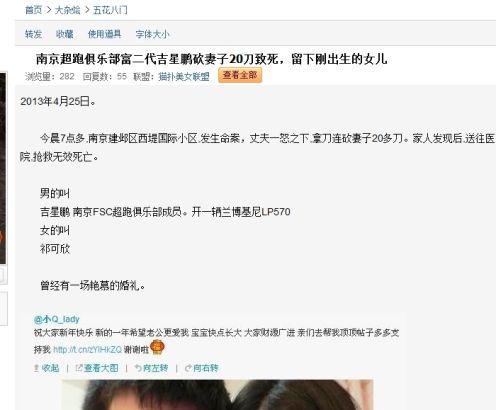The image size is (496, 410).
Task: Click the post title headline text
Action: [211, 59]
